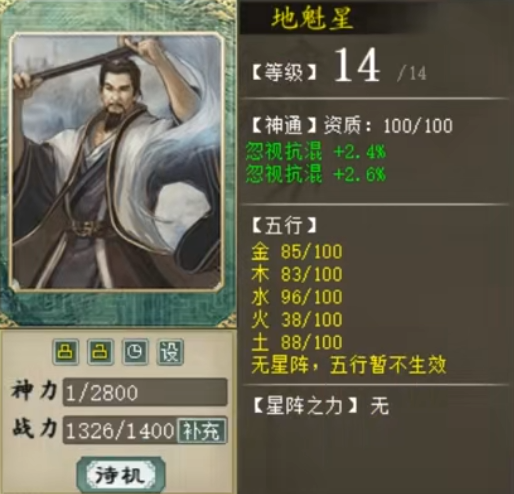Select the 火 38/100 element row

[297, 319]
